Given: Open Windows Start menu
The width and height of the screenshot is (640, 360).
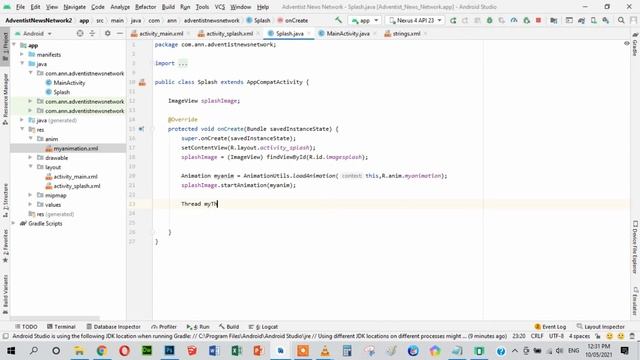Looking at the screenshot, I should 11,351.
